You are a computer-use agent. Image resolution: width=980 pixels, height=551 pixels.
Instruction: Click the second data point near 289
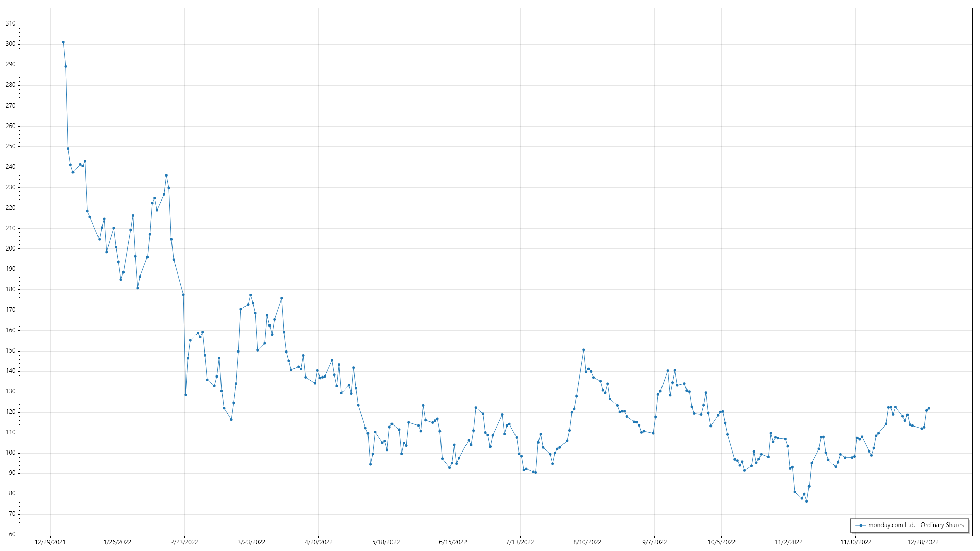pos(66,66)
